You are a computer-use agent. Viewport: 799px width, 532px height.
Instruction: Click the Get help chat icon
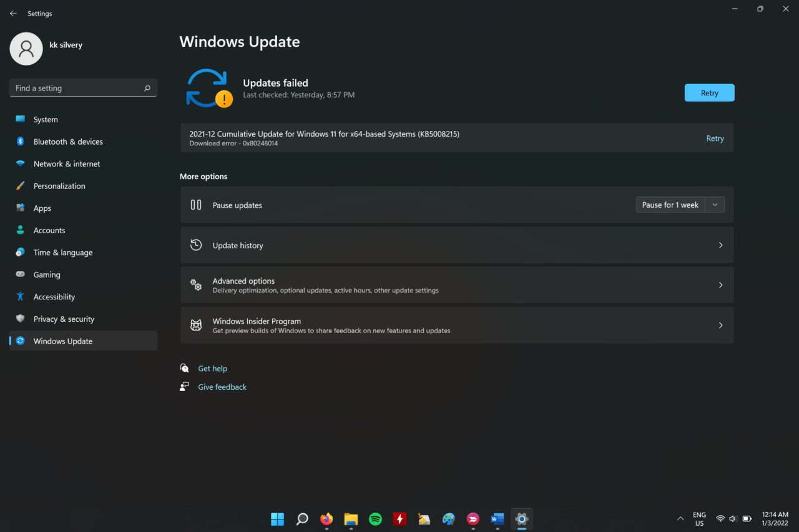click(184, 369)
